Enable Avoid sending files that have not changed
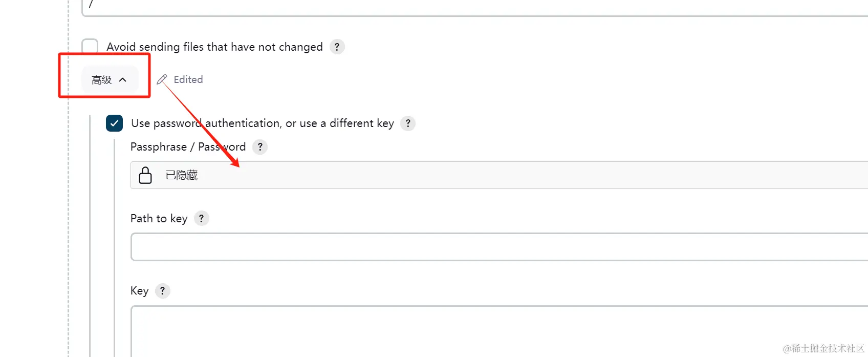 (90, 46)
